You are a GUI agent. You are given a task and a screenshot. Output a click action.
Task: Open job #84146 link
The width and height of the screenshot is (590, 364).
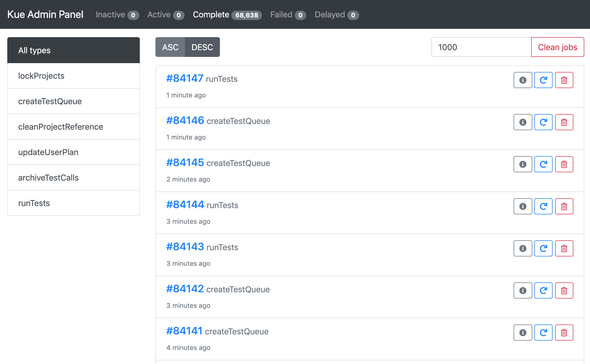point(185,121)
